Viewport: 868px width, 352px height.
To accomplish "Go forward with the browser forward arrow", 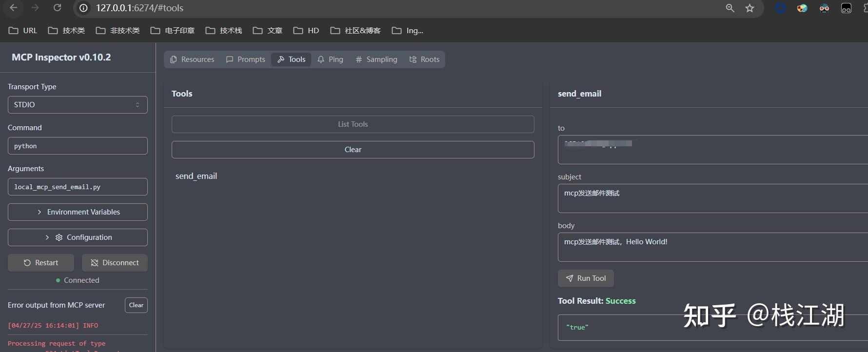I will pos(35,8).
